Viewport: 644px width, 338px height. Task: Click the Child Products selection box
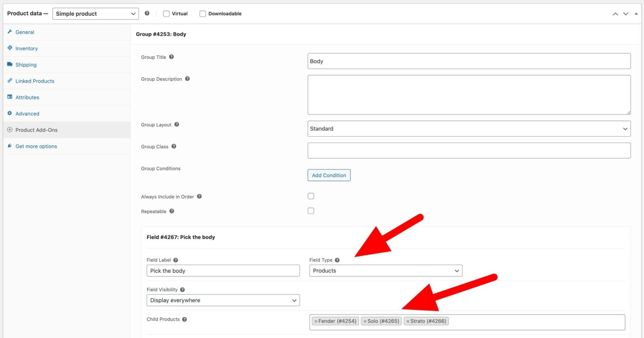(467, 322)
